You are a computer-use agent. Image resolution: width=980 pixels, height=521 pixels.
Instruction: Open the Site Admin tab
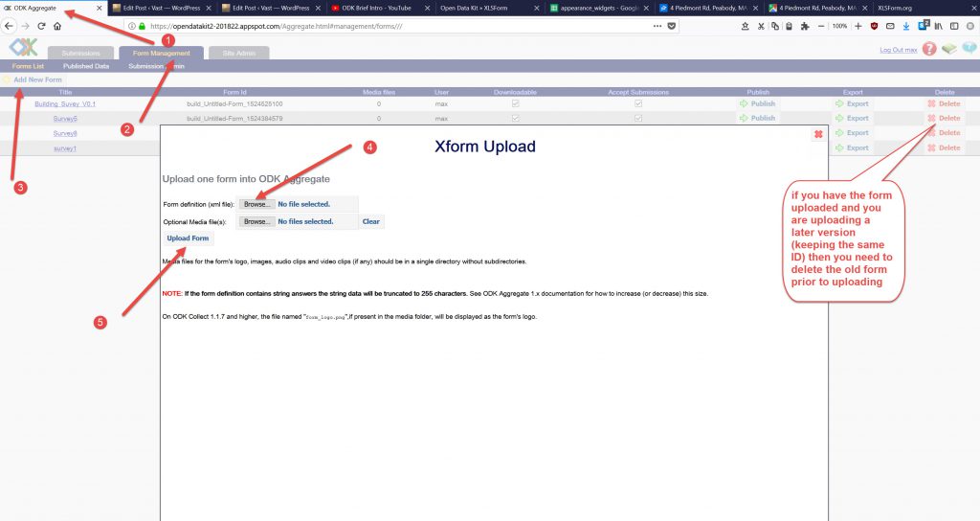coord(237,53)
